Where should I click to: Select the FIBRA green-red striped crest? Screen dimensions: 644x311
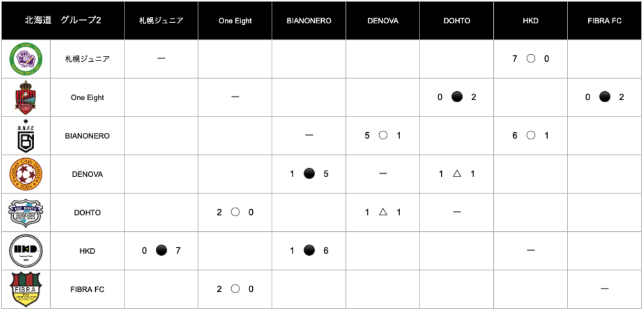coord(26,289)
